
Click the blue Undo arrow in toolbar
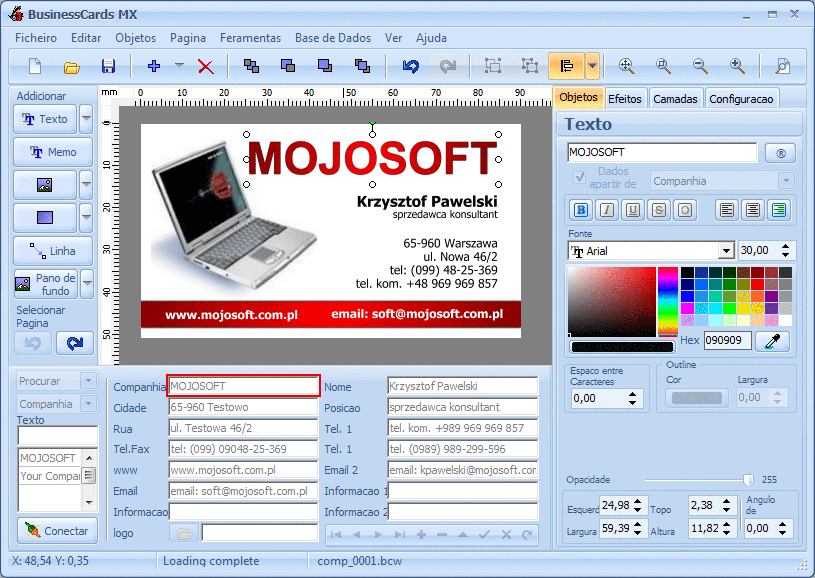(411, 66)
